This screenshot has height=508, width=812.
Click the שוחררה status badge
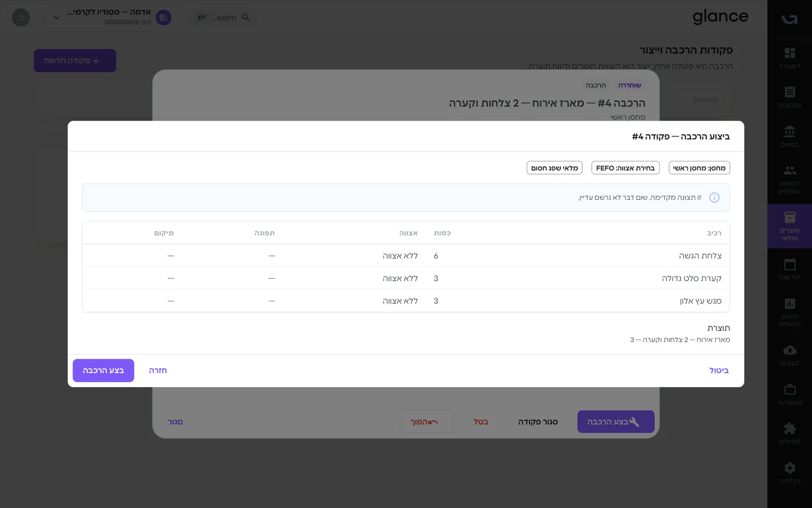coord(629,85)
